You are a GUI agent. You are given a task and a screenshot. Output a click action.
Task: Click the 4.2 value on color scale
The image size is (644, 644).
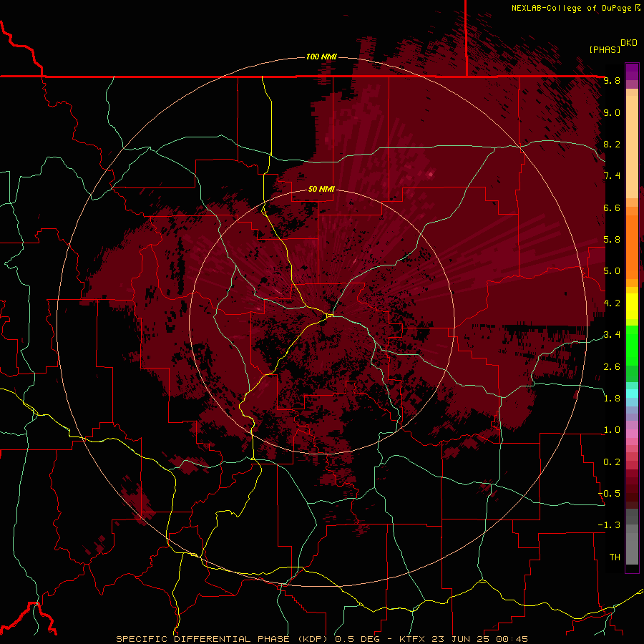coord(612,303)
